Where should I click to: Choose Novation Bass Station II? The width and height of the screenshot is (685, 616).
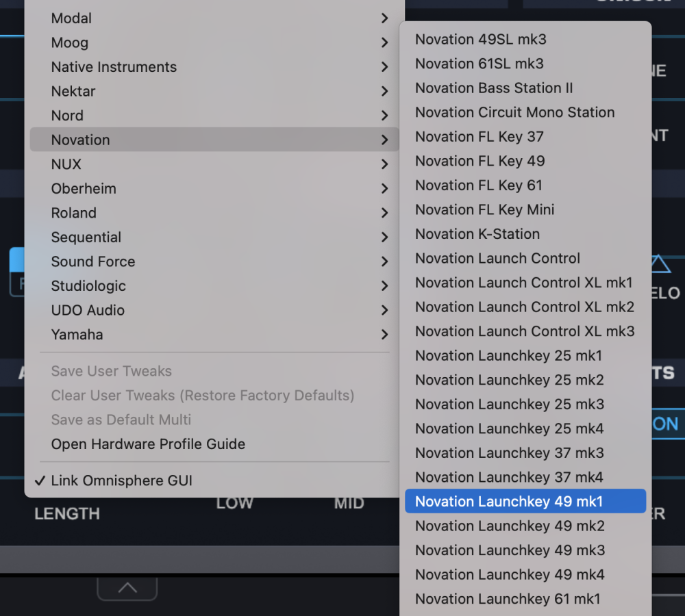pos(493,88)
